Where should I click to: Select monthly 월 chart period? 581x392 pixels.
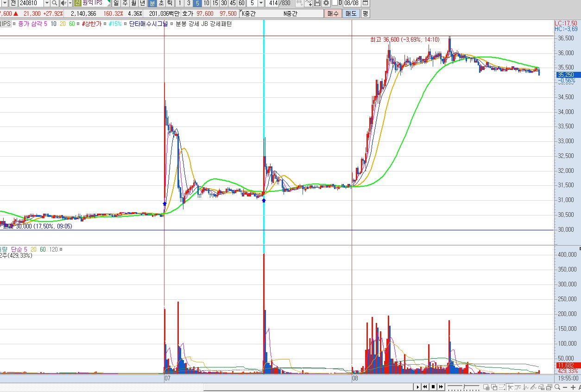coord(133,3)
